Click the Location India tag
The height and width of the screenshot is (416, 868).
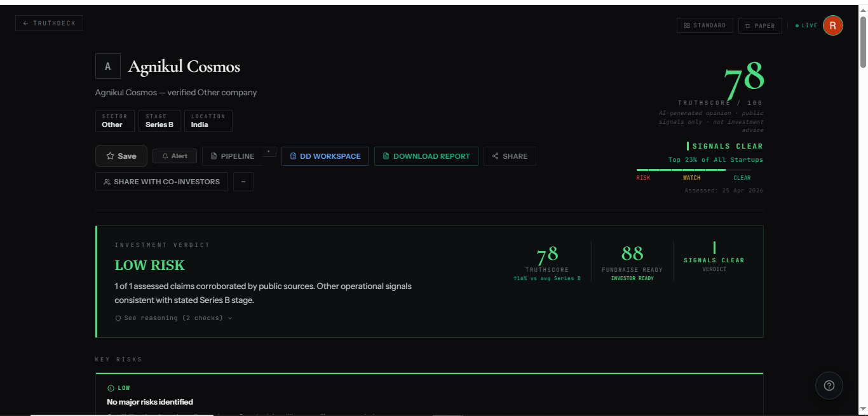pyautogui.click(x=208, y=121)
